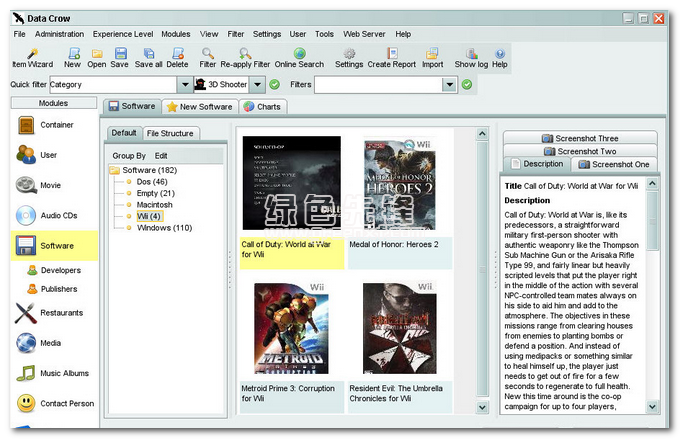
Task: Open item via toolbar Open icon
Action: [97, 58]
